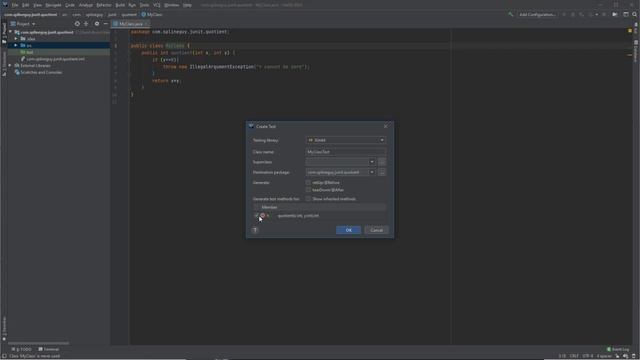Screen dimensions: 640x360
Task: Open the Build menu
Action: click(120, 5)
